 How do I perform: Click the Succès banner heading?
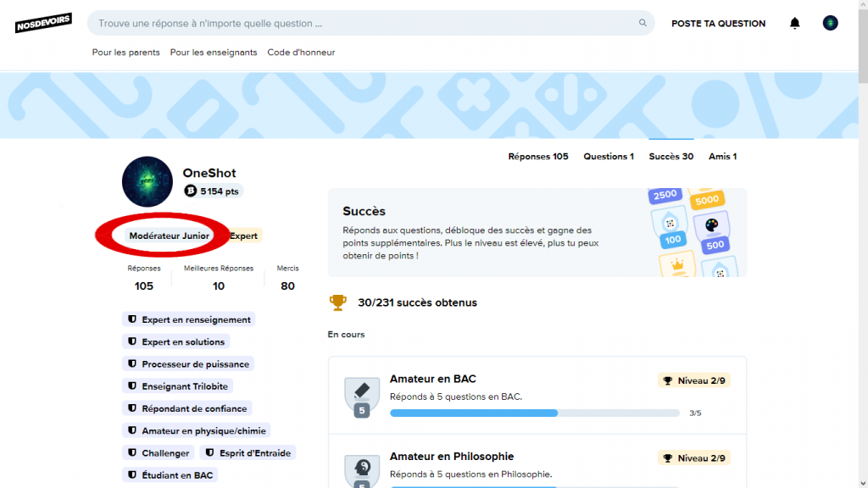point(364,211)
